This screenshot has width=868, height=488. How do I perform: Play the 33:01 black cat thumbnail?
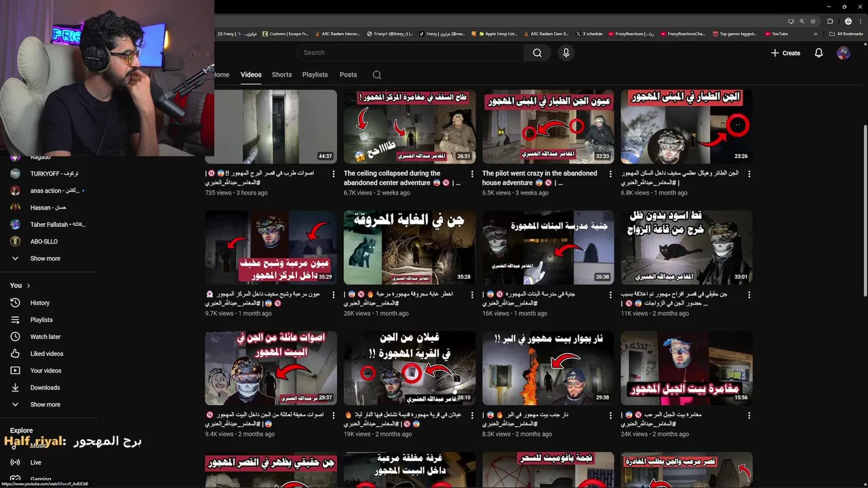tap(686, 247)
